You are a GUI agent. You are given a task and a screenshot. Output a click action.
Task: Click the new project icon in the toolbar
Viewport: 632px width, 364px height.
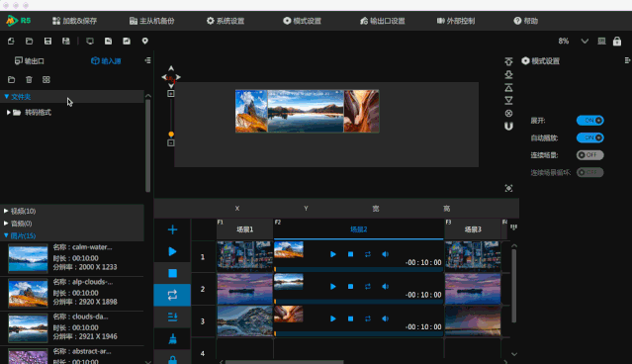click(11, 42)
